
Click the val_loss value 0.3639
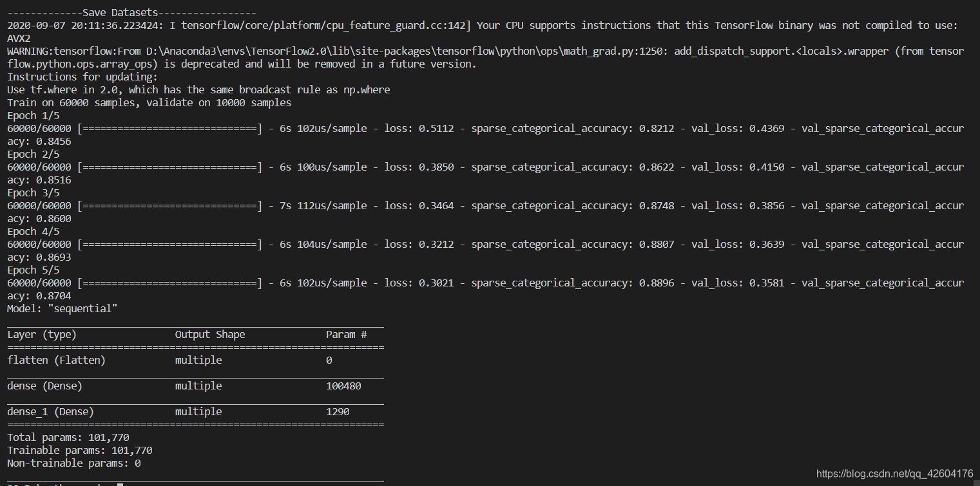coord(767,245)
